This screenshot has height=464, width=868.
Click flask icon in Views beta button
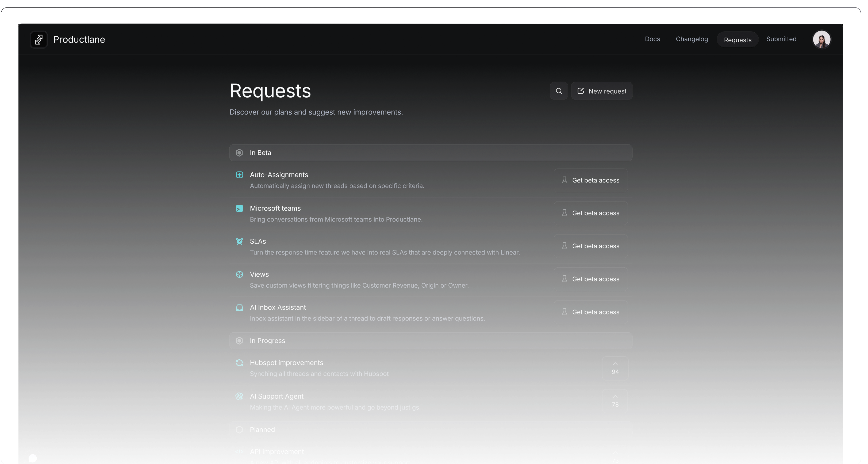point(564,279)
